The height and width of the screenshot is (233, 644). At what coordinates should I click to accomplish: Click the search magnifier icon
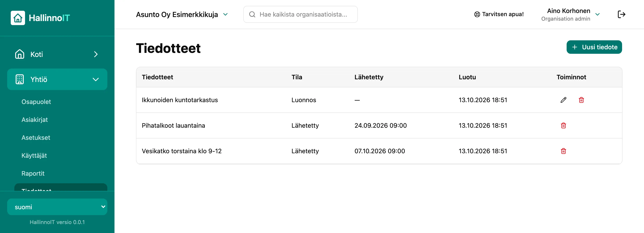coord(252,14)
